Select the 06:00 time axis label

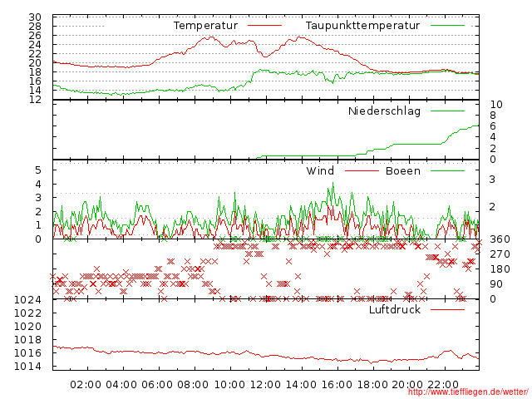[x=157, y=385]
